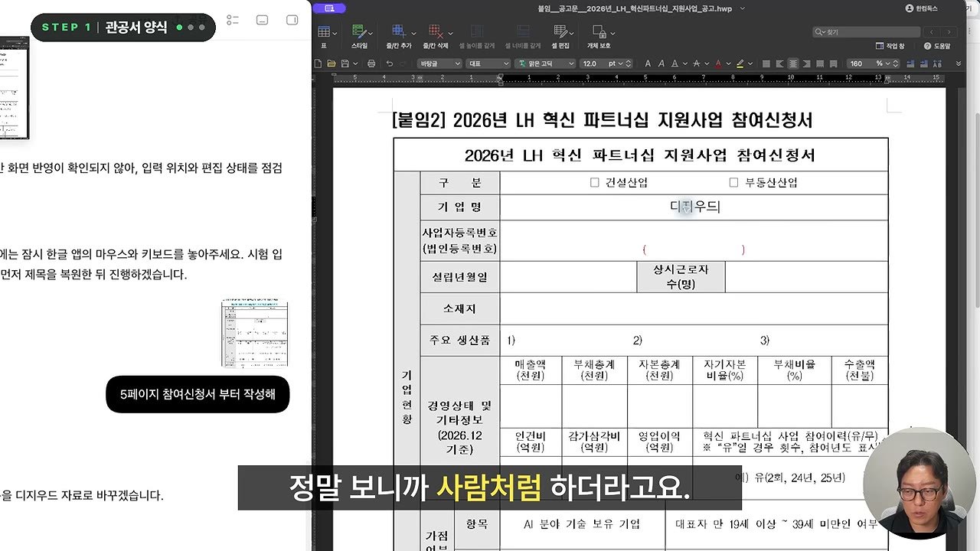The height and width of the screenshot is (551, 980).
Task: Expand the font color dropdown arrow
Action: tap(728, 64)
